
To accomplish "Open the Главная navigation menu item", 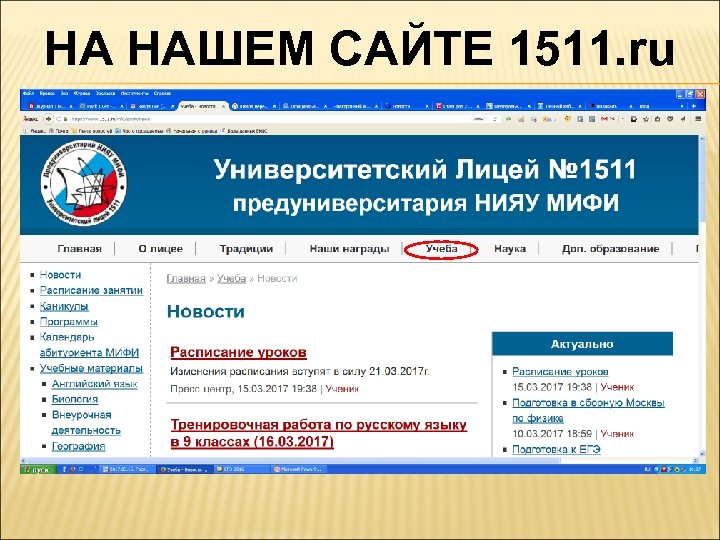I will [x=79, y=249].
